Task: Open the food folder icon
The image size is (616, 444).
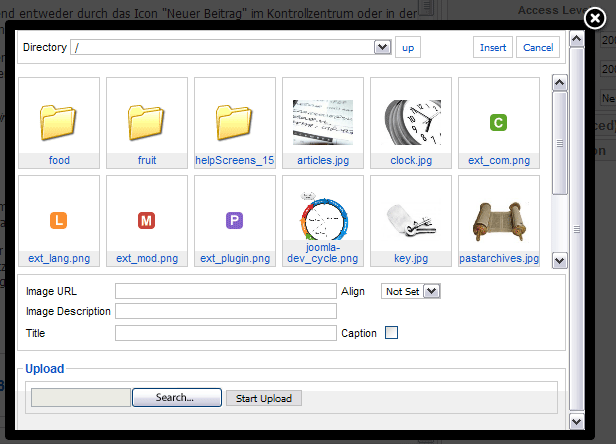Action: click(x=58, y=122)
